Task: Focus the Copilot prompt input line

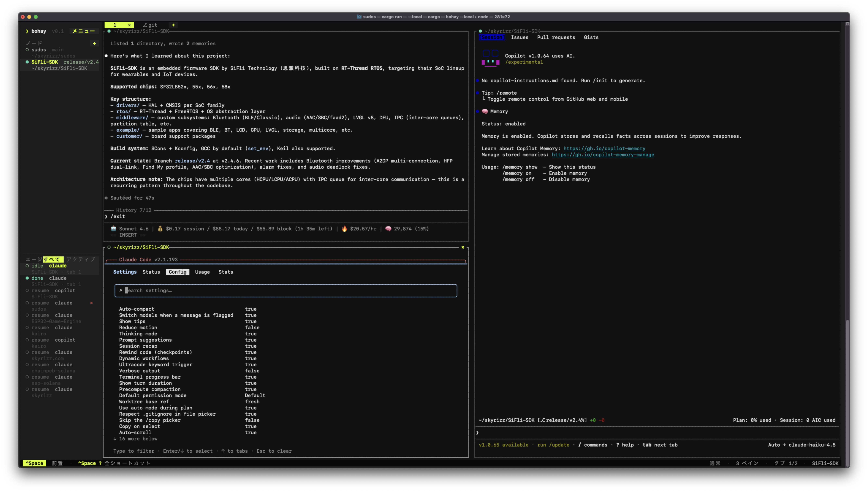Action: [x=657, y=433]
